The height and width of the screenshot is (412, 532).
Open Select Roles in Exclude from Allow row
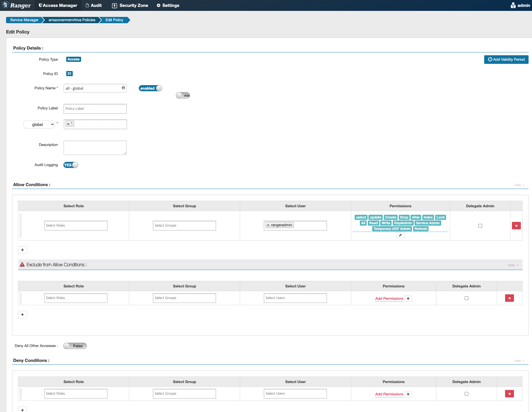(x=76, y=298)
